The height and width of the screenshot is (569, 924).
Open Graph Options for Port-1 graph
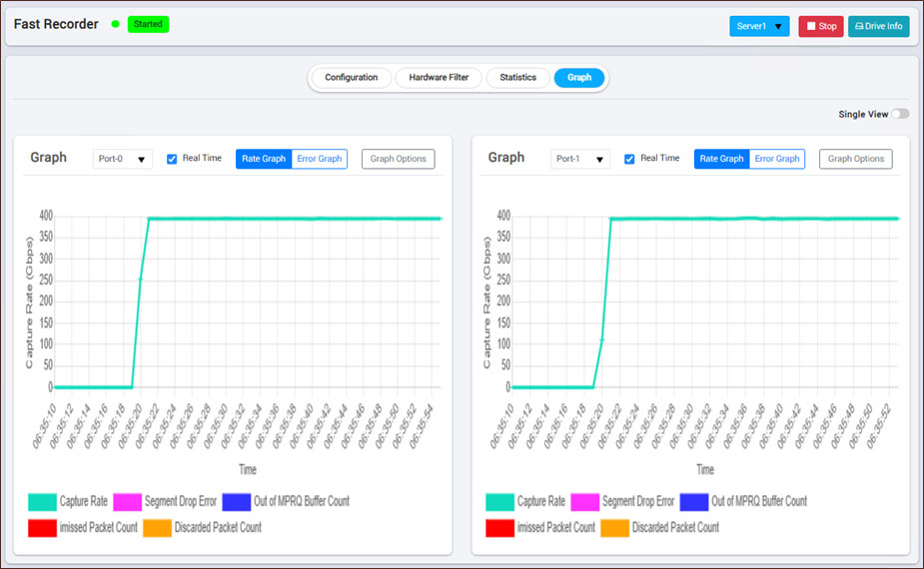click(x=856, y=159)
